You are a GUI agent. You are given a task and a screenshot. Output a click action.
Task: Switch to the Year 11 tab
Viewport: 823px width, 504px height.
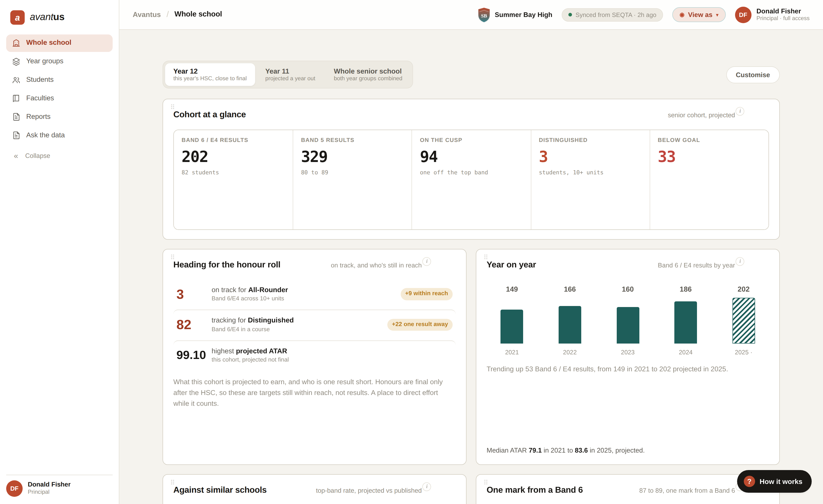[x=290, y=75]
